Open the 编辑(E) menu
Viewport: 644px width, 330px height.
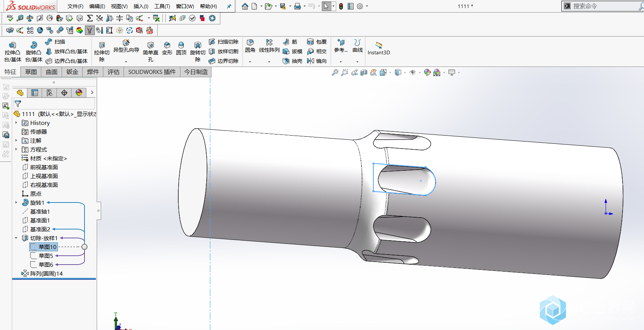[x=97, y=6]
